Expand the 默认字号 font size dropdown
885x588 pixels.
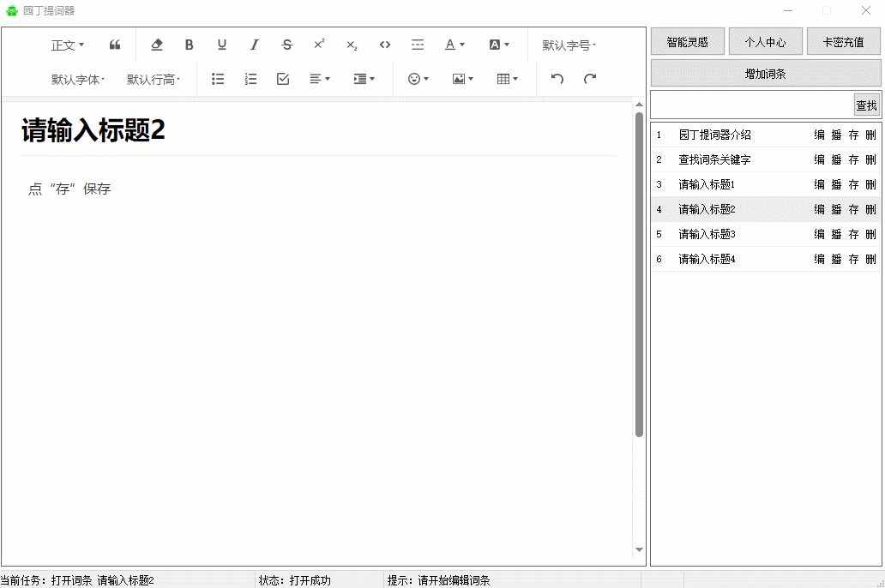569,45
